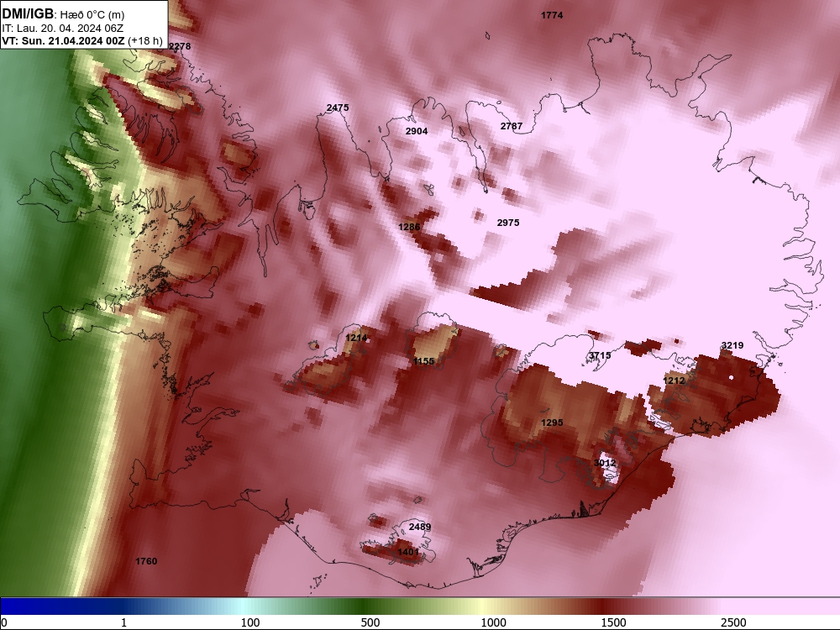Click the 3012 height label
This screenshot has height=630, width=840.
point(604,463)
